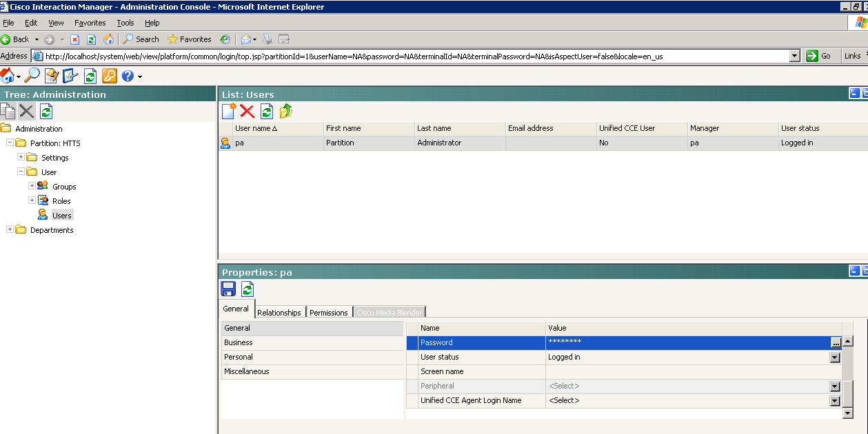Viewport: 868px width, 434px height.
Task: Open the Help icon dropdown arrow
Action: point(140,76)
